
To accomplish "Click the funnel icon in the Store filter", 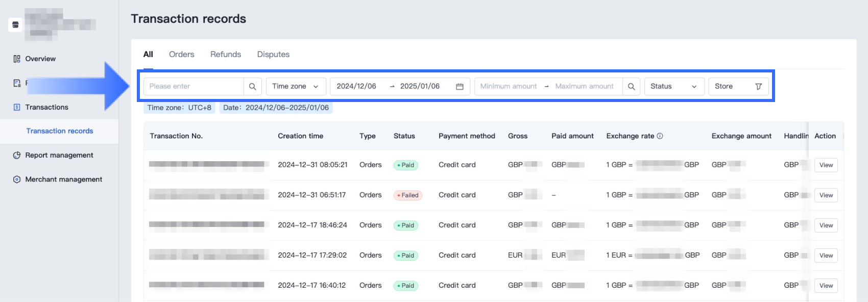I will (758, 87).
